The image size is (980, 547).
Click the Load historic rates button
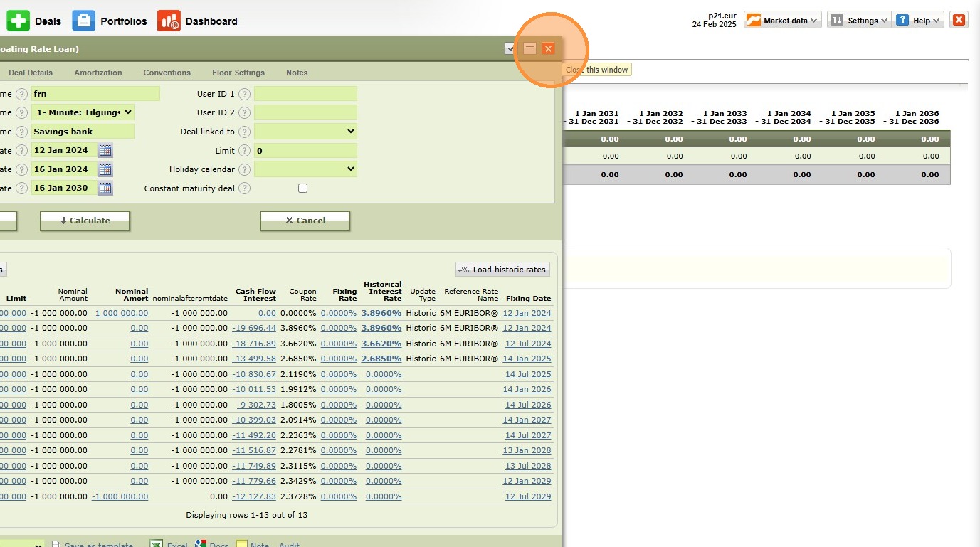502,270
